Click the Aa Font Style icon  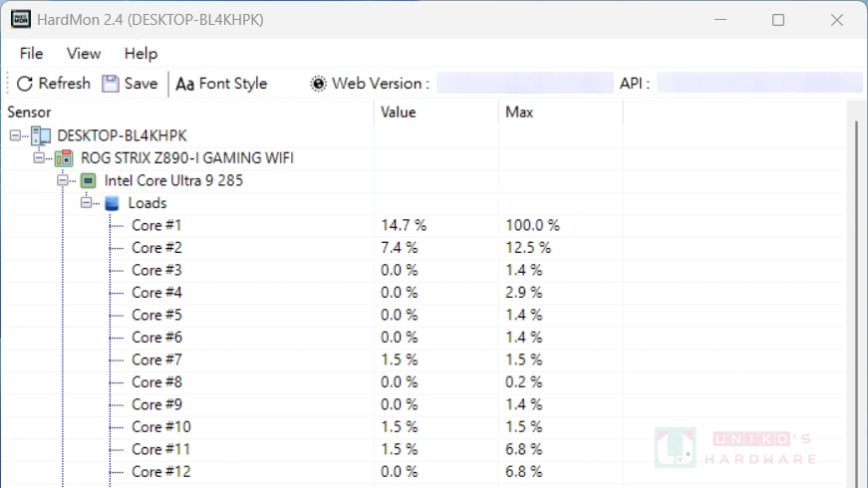tap(185, 84)
